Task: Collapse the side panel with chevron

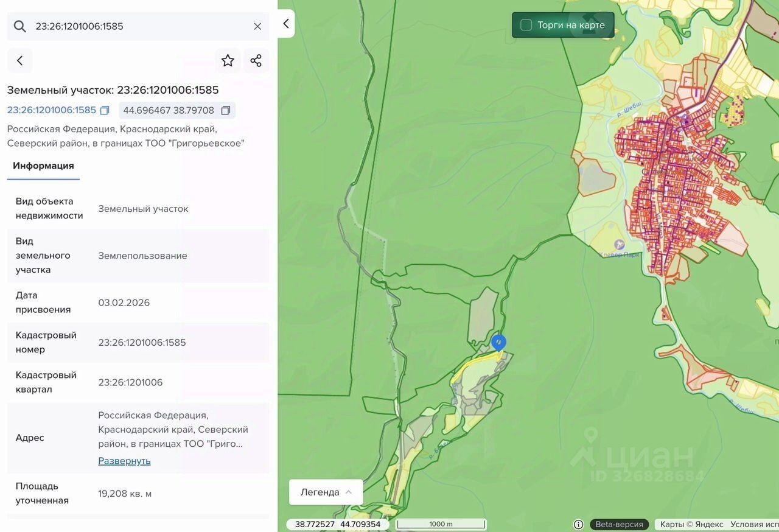Action: [x=286, y=24]
